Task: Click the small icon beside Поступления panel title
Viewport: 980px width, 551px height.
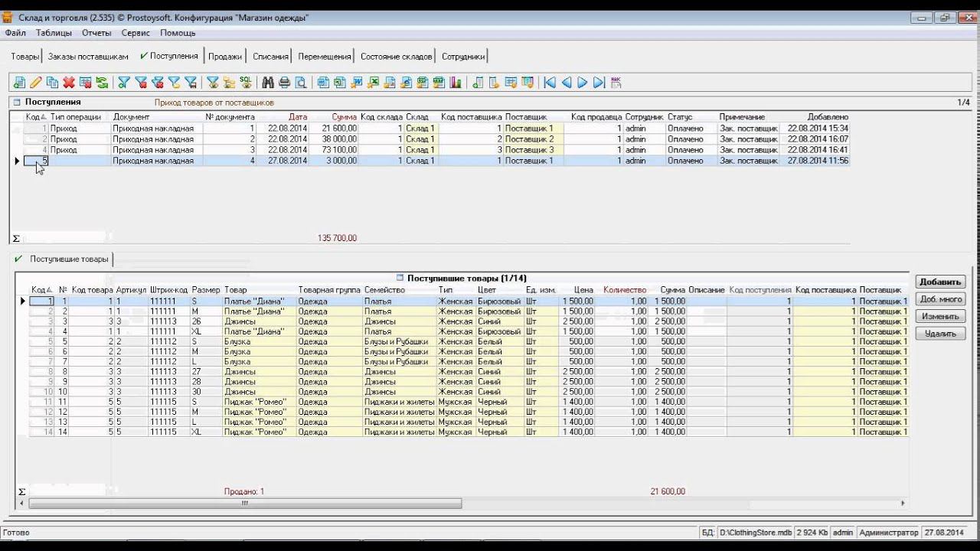Action: (17, 102)
